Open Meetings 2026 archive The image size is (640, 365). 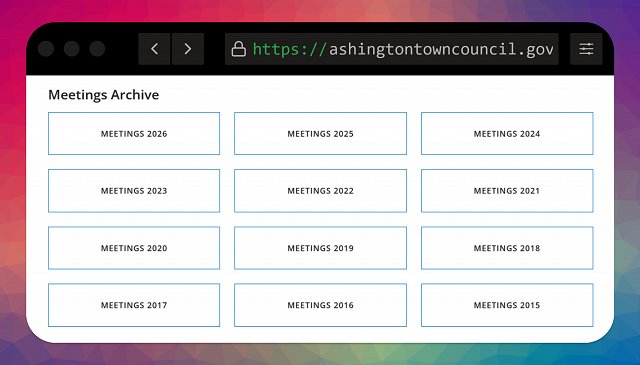(134, 134)
